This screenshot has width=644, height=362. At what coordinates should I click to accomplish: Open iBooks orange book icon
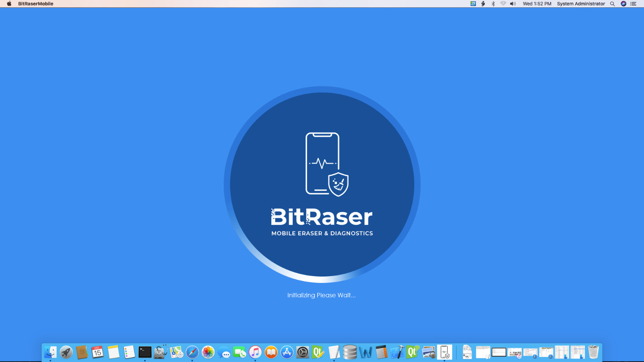click(x=271, y=352)
